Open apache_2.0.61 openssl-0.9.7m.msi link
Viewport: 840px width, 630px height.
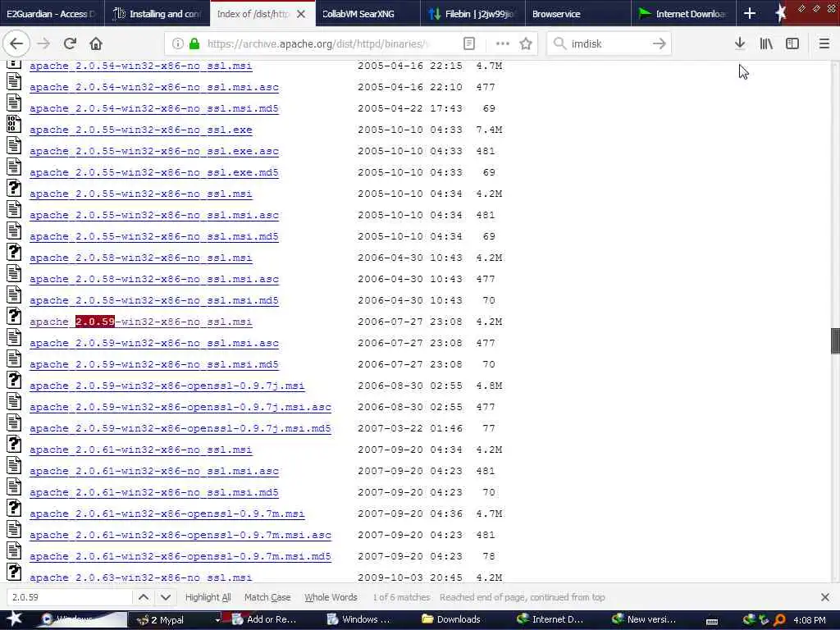point(167,514)
